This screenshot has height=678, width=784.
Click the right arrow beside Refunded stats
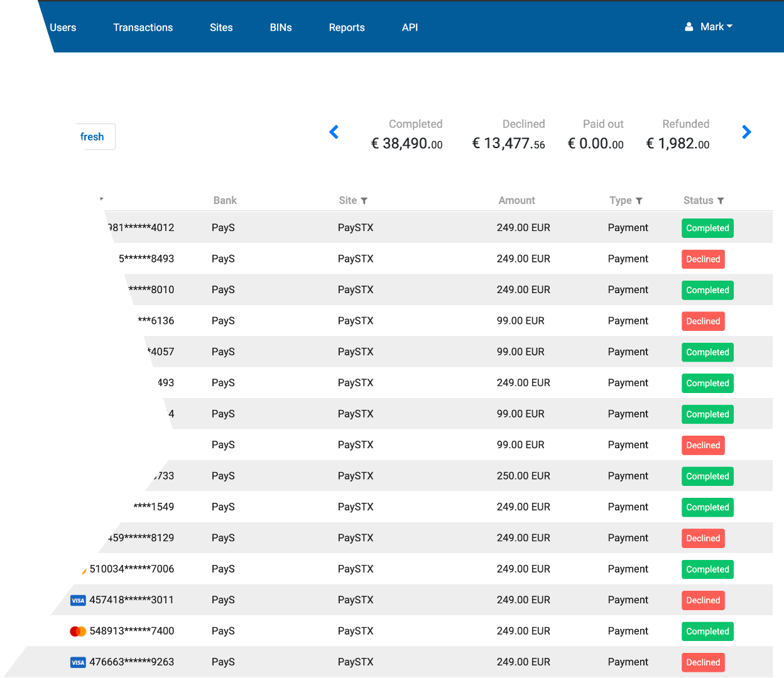[x=746, y=132]
